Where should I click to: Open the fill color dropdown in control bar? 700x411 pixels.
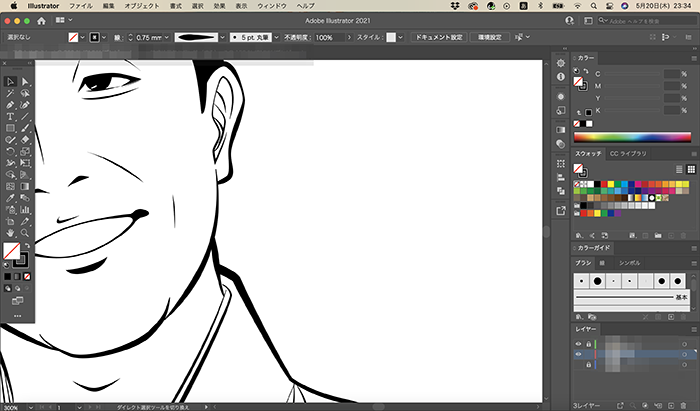[x=82, y=37]
